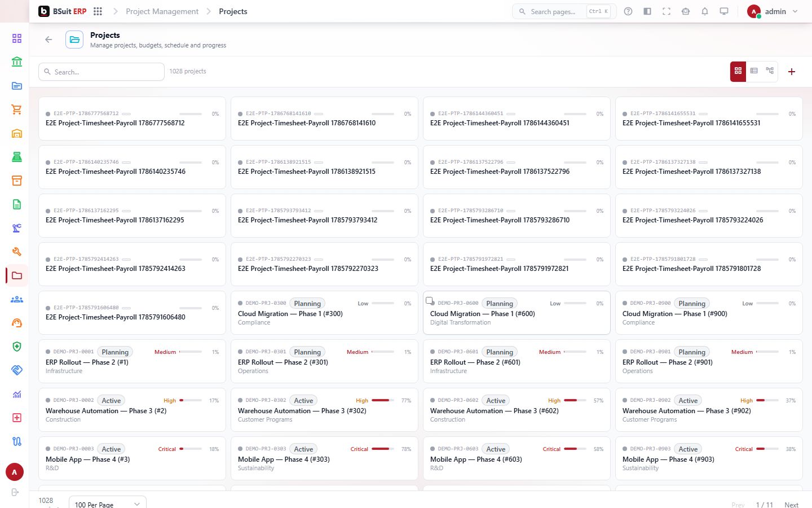Open the green shield module in sidebar
This screenshot has height=508, width=812.
pos(17,347)
